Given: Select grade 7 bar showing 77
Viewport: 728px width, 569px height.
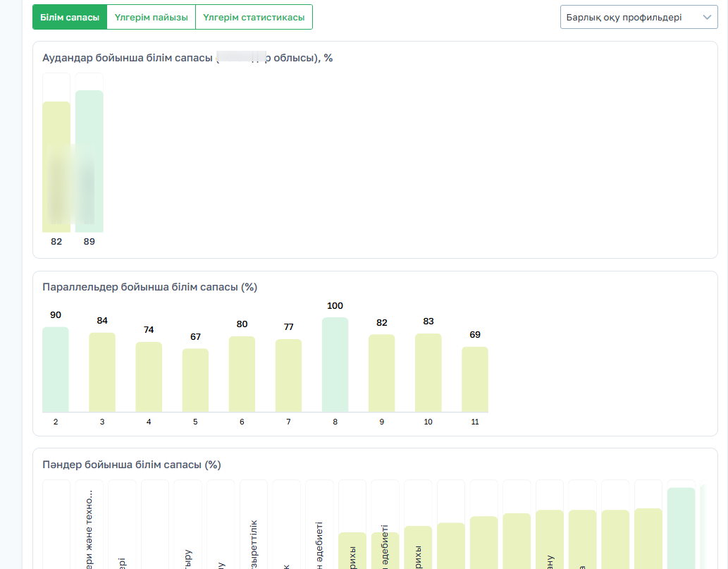Looking at the screenshot, I should 288,375.
